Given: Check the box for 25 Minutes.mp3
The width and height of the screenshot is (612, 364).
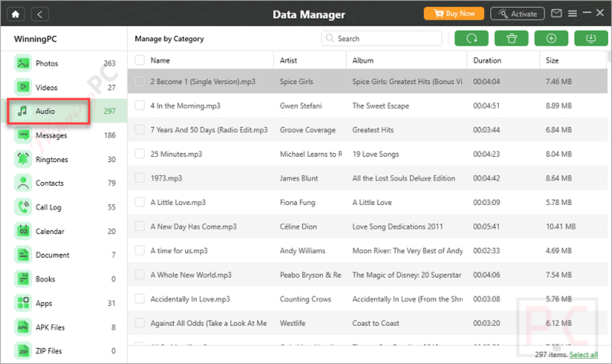Looking at the screenshot, I should click(x=140, y=154).
